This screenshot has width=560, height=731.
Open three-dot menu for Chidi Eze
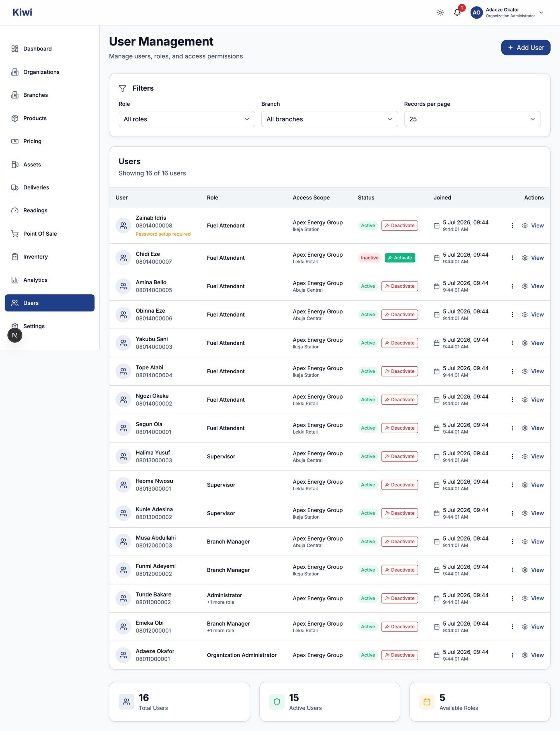click(512, 258)
